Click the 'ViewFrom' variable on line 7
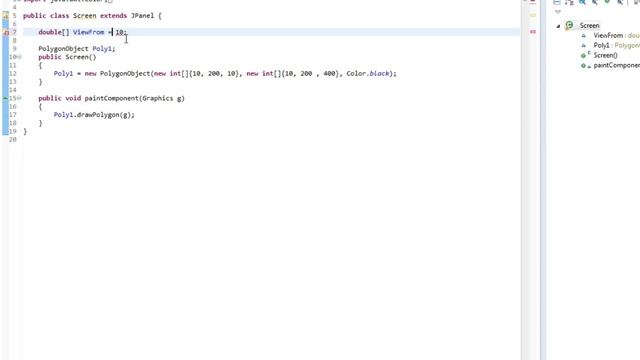Screen dimensions: 640x360 [x=89, y=32]
